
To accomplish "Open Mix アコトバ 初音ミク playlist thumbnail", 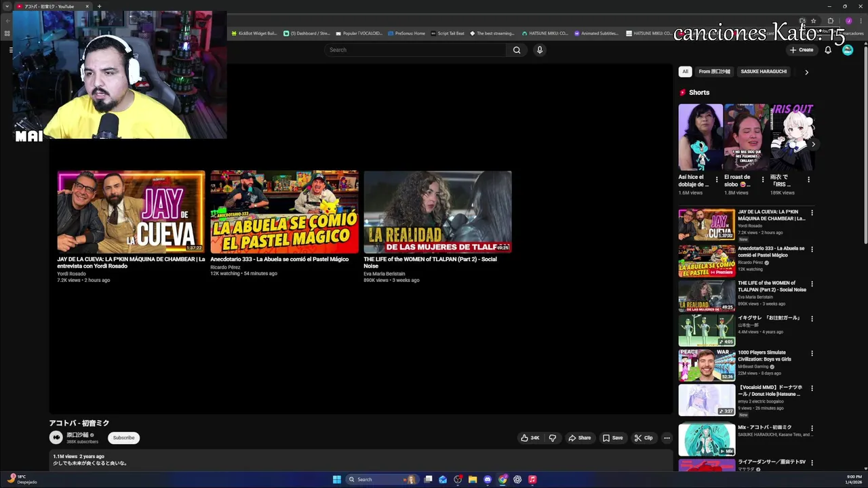I will pos(707,440).
